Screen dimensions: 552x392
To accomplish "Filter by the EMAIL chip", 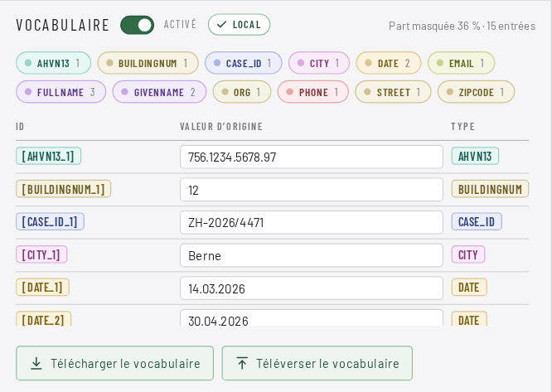I will (x=461, y=63).
